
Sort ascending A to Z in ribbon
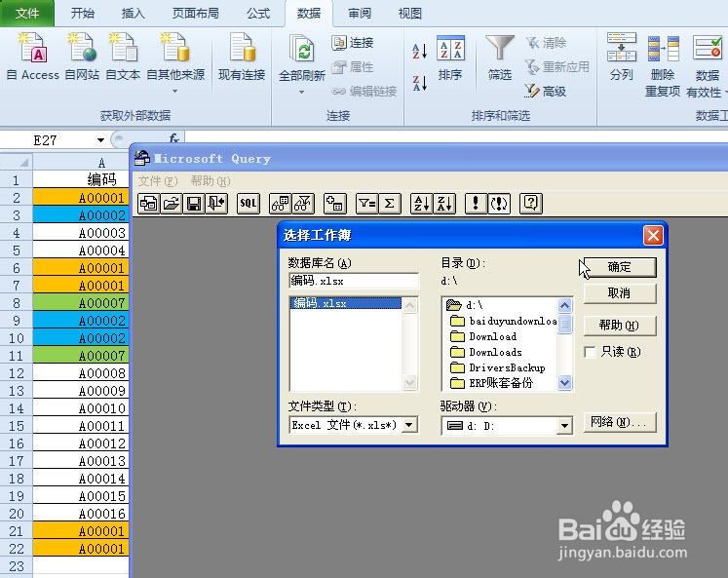(420, 51)
